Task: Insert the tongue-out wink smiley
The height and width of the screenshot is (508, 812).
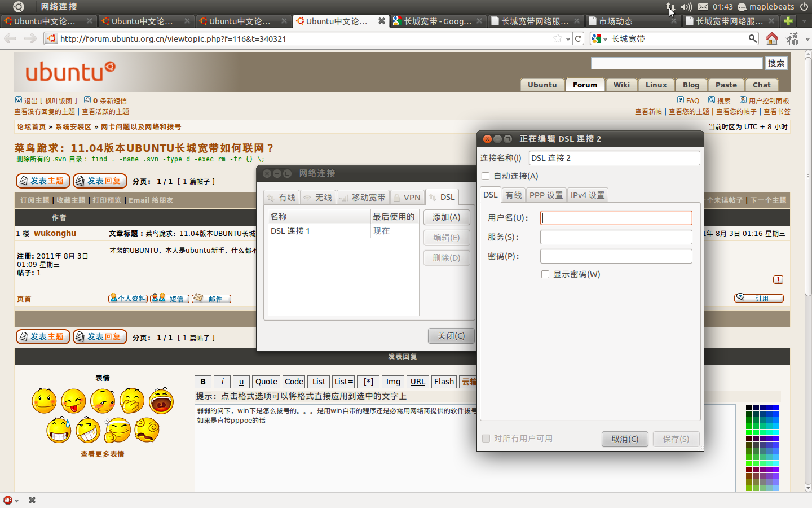Action: [x=73, y=401]
